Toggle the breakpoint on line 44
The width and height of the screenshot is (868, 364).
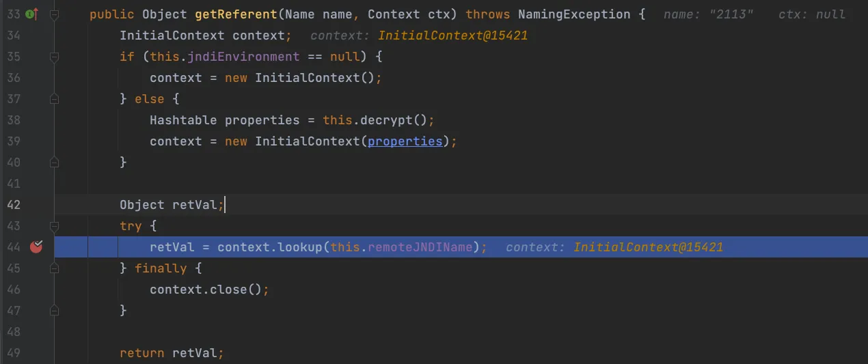[36, 247]
